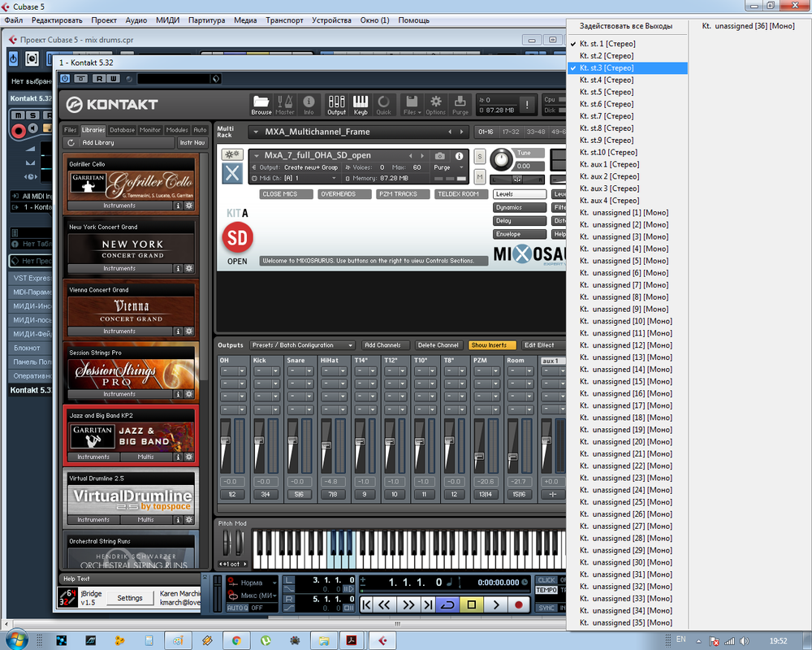Toggle the Read automation R button
Screen dimensions: 812x650
[x=98, y=78]
